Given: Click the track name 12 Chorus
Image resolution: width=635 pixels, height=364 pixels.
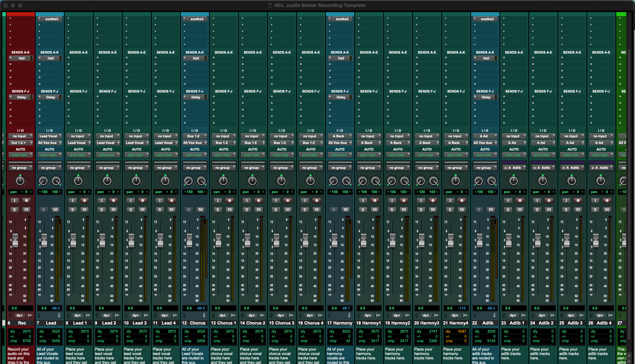Looking at the screenshot, I should (x=195, y=323).
